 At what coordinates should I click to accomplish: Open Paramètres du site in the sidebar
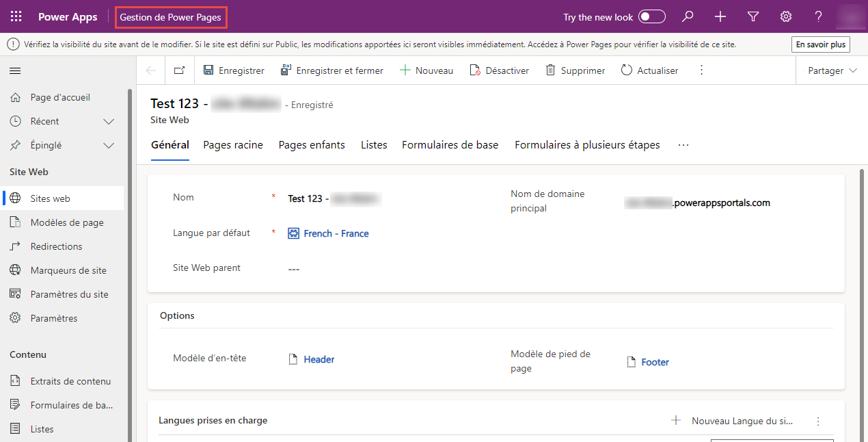tap(73, 294)
